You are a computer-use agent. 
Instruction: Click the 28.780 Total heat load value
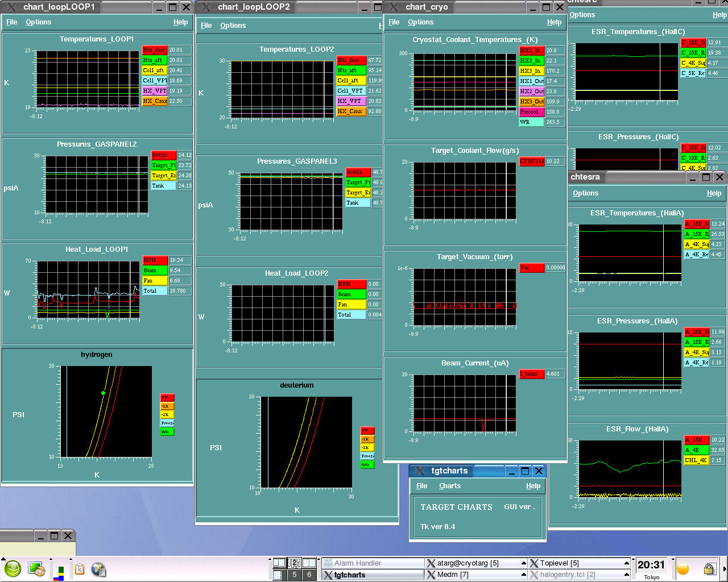180,291
